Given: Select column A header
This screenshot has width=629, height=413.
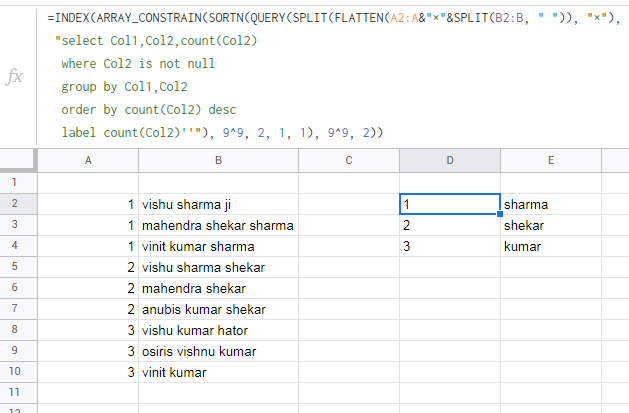Looking at the screenshot, I should (88, 160).
